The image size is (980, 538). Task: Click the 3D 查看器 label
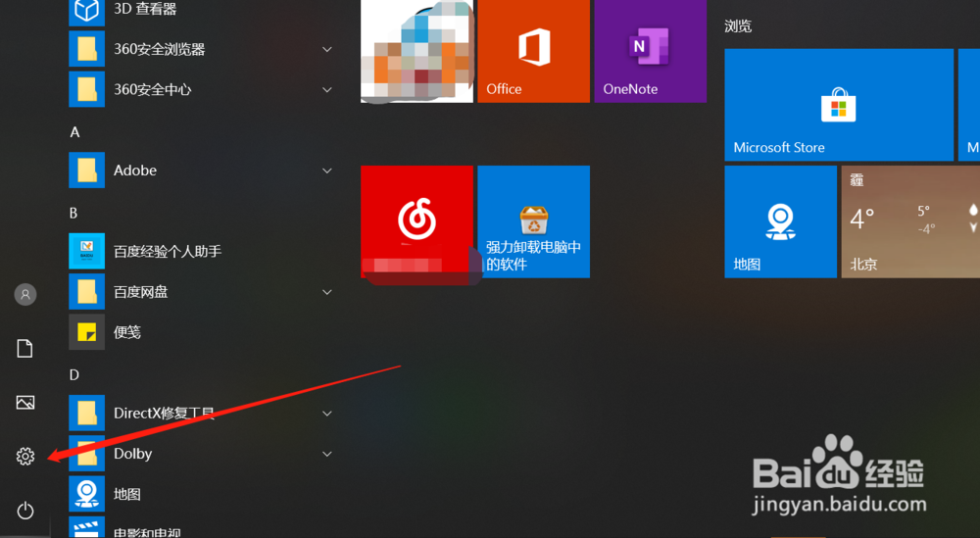(145, 9)
